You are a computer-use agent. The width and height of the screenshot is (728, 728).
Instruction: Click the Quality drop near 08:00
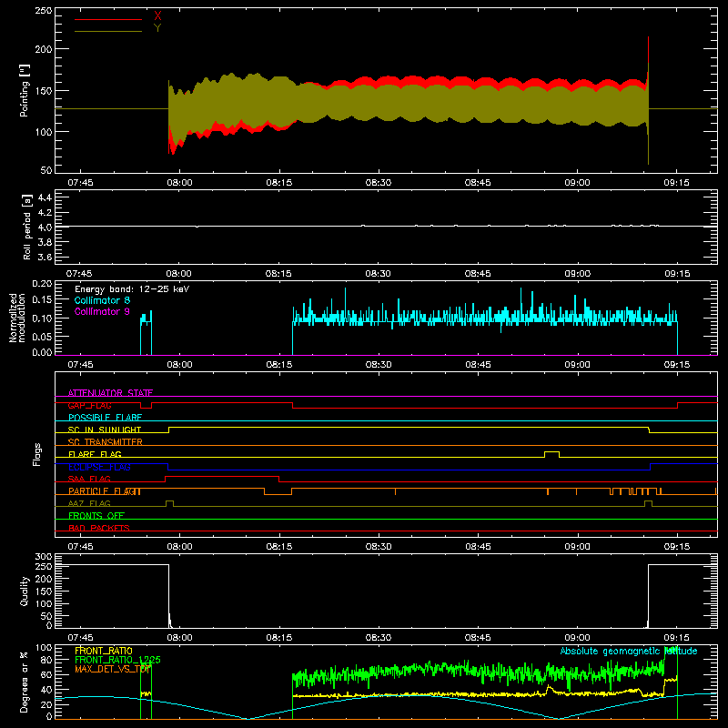pyautogui.click(x=169, y=596)
